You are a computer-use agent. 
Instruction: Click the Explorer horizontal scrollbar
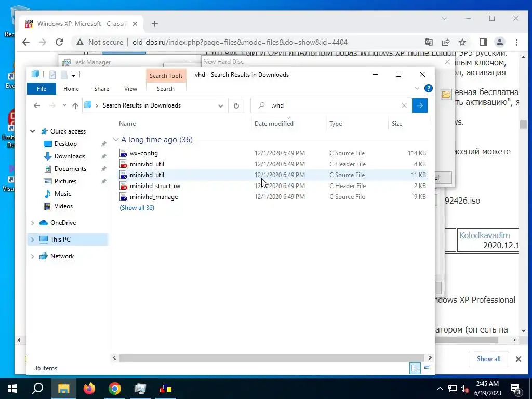[271, 357]
